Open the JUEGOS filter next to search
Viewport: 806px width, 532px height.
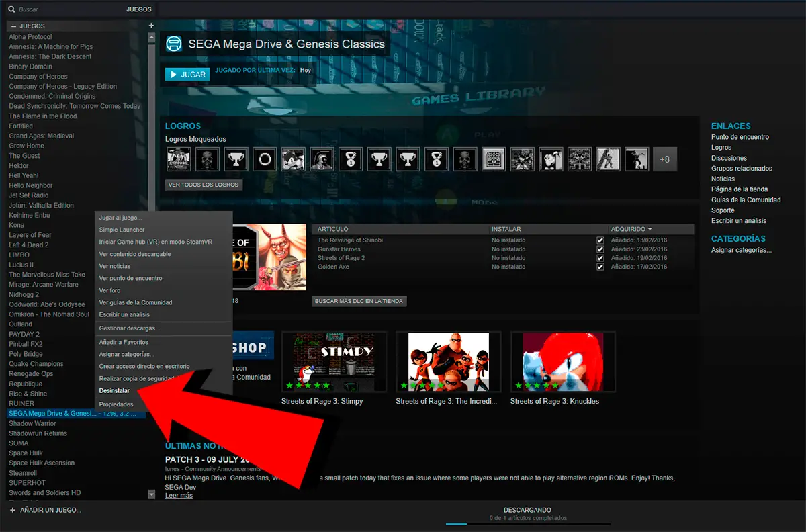coord(139,10)
